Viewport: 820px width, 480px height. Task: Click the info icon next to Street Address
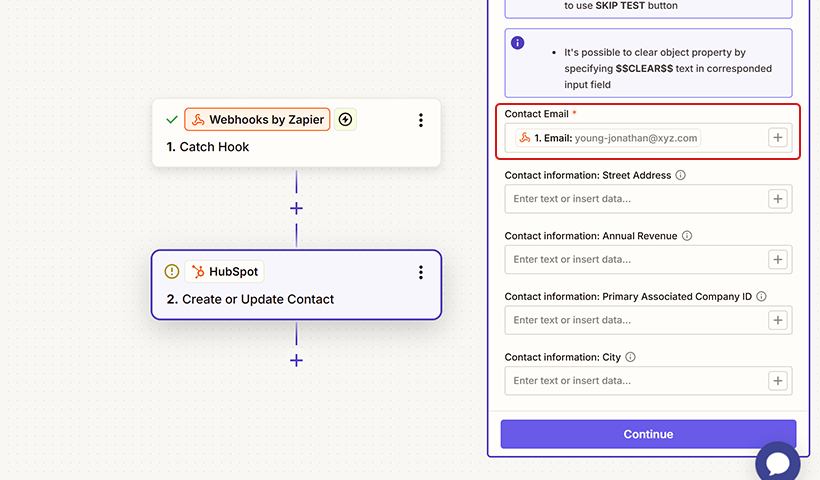click(681, 175)
